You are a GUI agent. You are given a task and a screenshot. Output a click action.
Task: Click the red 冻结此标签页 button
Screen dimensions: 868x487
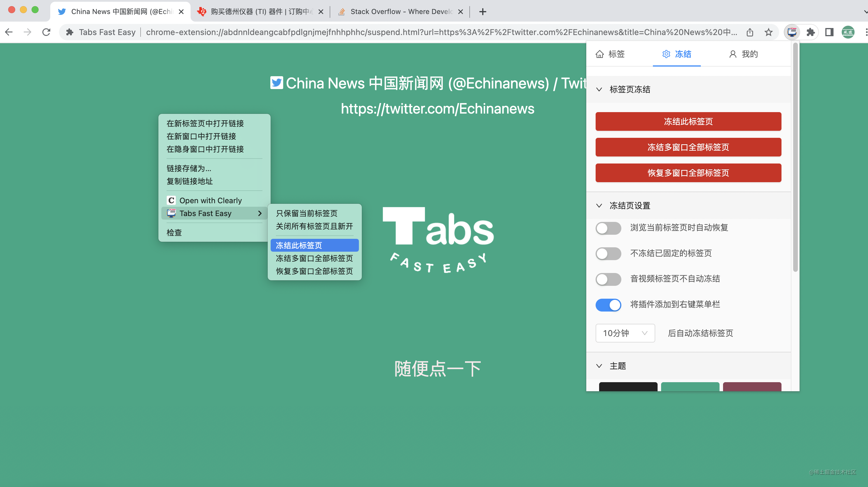[688, 121]
